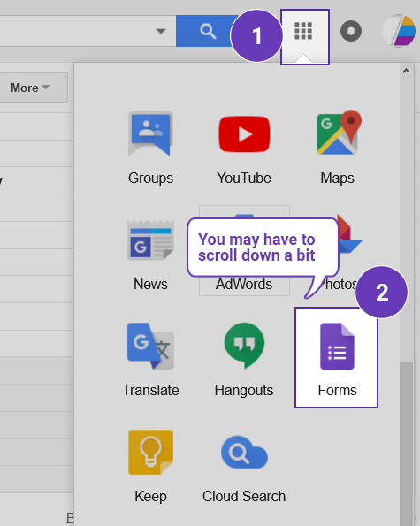The image size is (420, 526).
Task: Click the apps panel scroll-up arrow
Action: point(406,71)
